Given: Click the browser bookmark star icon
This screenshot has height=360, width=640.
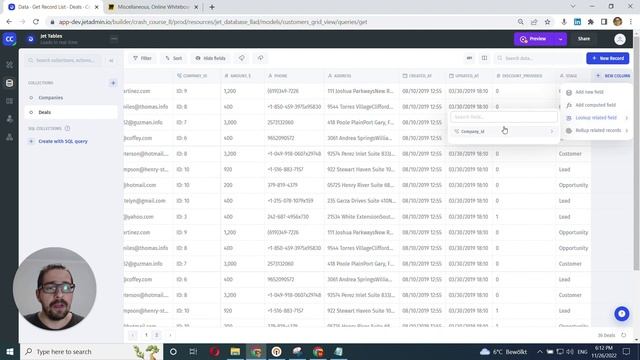Looking at the screenshot, I should click(547, 22).
